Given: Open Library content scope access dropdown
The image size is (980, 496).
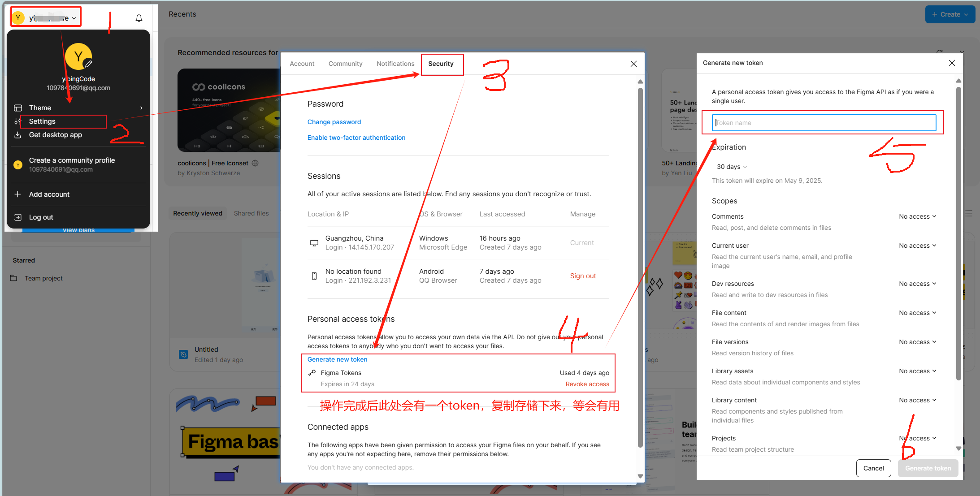Looking at the screenshot, I should 917,400.
